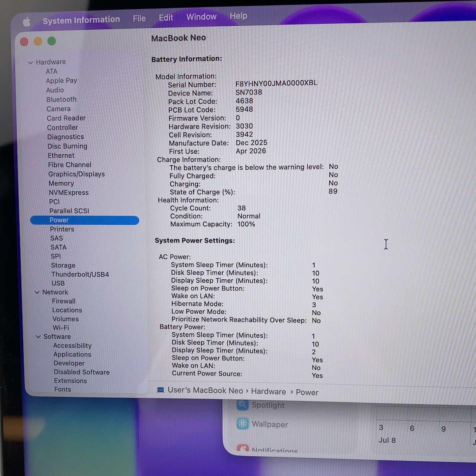Click User's MacBook Neo in path bar
Viewport: 476px width, 476px height.
click(x=205, y=390)
